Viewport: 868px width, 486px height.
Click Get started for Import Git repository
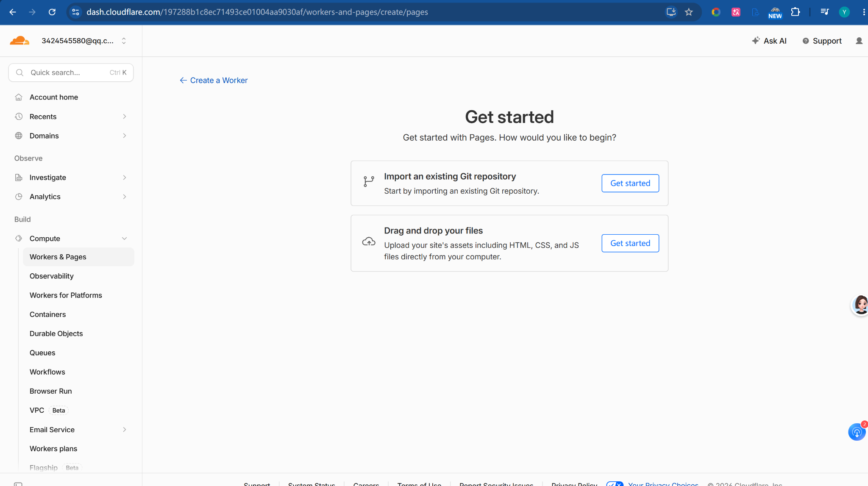pyautogui.click(x=630, y=183)
